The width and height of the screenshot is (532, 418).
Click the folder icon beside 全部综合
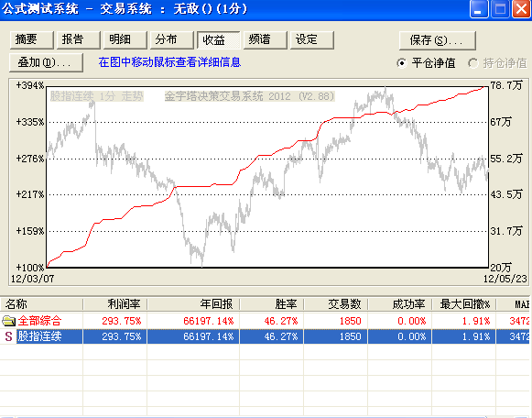pyautogui.click(x=9, y=321)
